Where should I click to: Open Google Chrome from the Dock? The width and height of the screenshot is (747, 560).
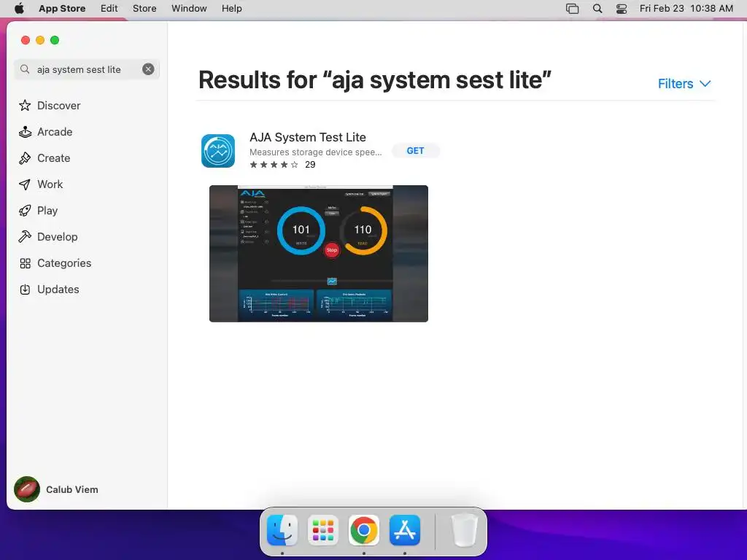[x=364, y=530]
